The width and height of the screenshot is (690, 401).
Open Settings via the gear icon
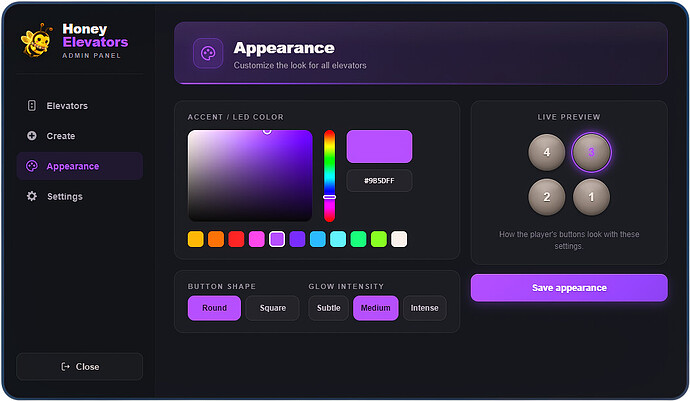32,196
